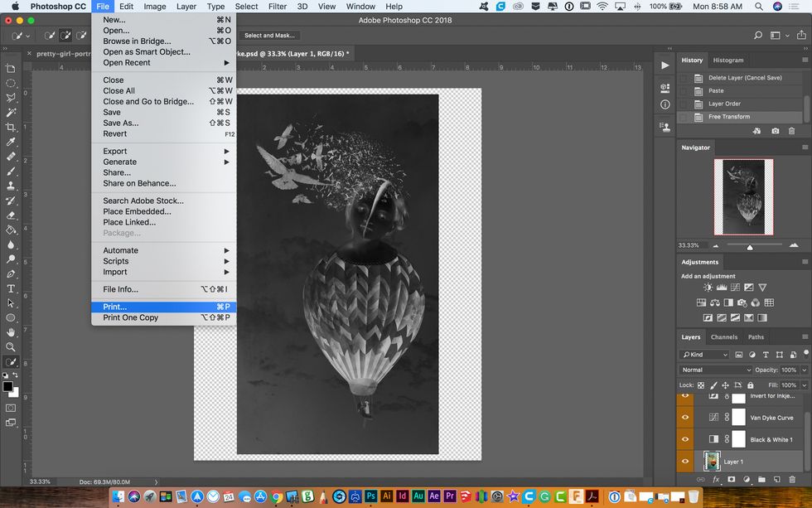Viewport: 812px width, 508px height.
Task: Hide the Van Dyke Curve layer
Action: pyautogui.click(x=684, y=418)
